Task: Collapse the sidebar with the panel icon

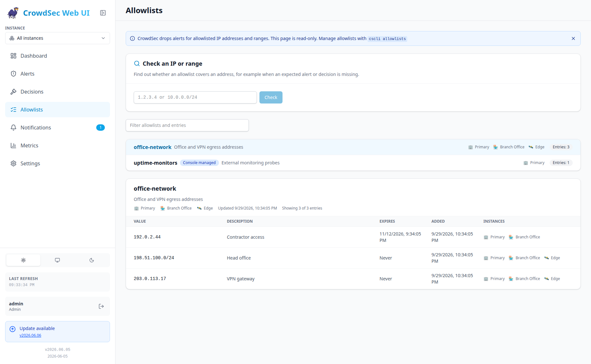Action: pos(103,13)
